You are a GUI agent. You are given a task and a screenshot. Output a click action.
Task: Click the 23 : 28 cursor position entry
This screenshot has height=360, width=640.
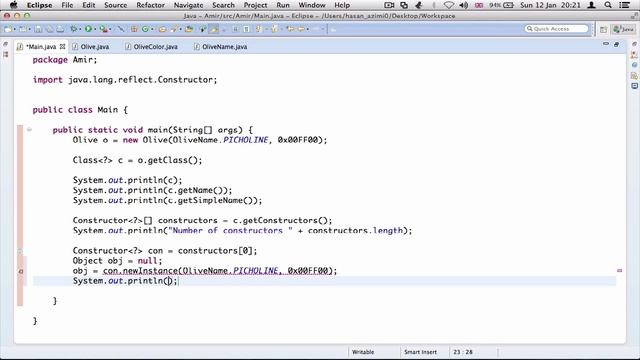(x=463, y=352)
